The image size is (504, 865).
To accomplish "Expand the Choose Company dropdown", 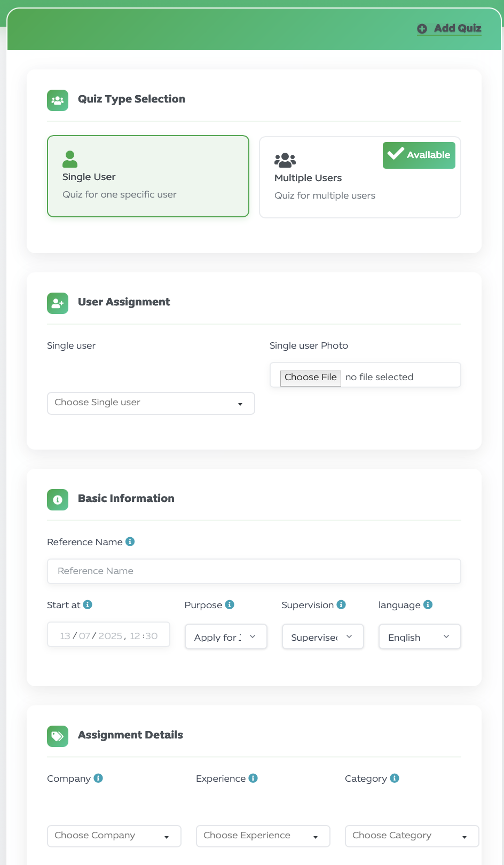I will point(114,836).
